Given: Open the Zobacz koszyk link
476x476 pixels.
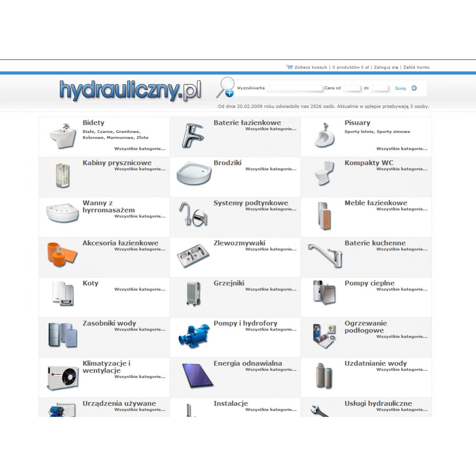Looking at the screenshot, I should 311,67.
